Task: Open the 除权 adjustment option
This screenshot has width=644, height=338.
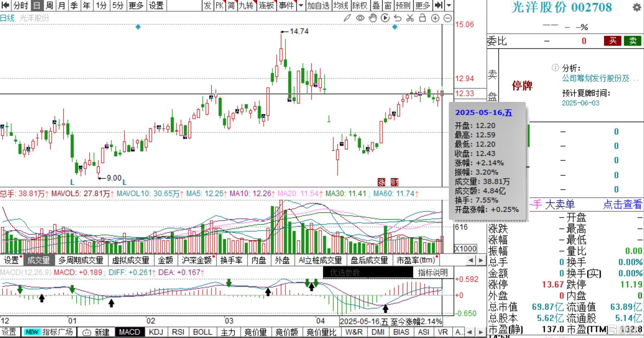Action: (x=360, y=5)
